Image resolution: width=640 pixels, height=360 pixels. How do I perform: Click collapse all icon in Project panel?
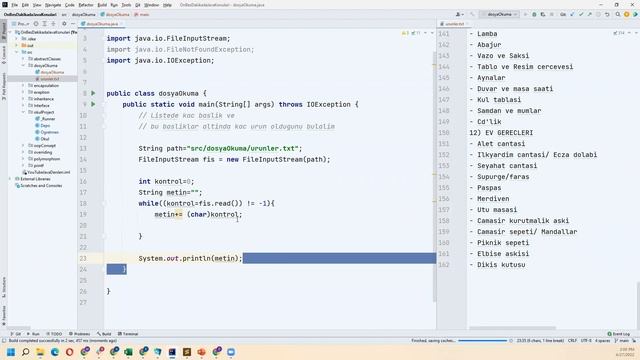(x=53, y=24)
